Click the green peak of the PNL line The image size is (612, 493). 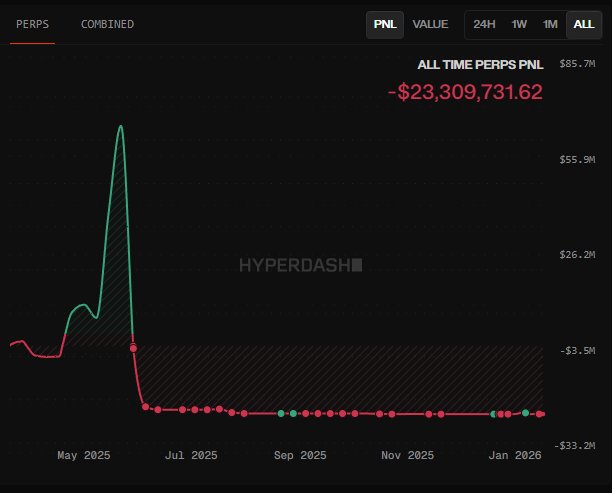coord(121,126)
